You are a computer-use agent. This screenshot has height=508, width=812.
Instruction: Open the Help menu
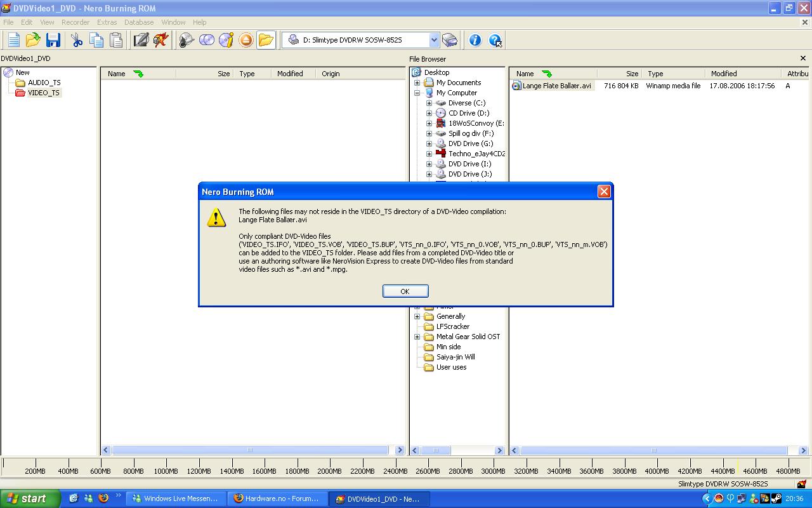[199, 22]
